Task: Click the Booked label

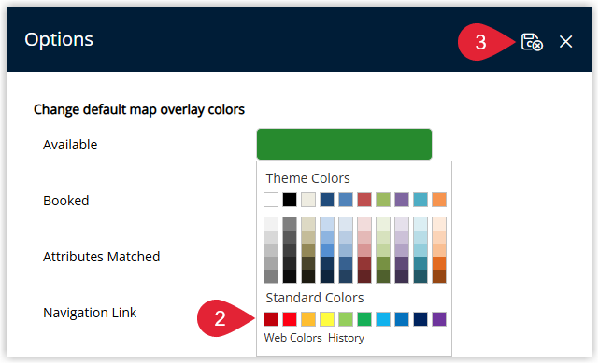Action: click(66, 201)
